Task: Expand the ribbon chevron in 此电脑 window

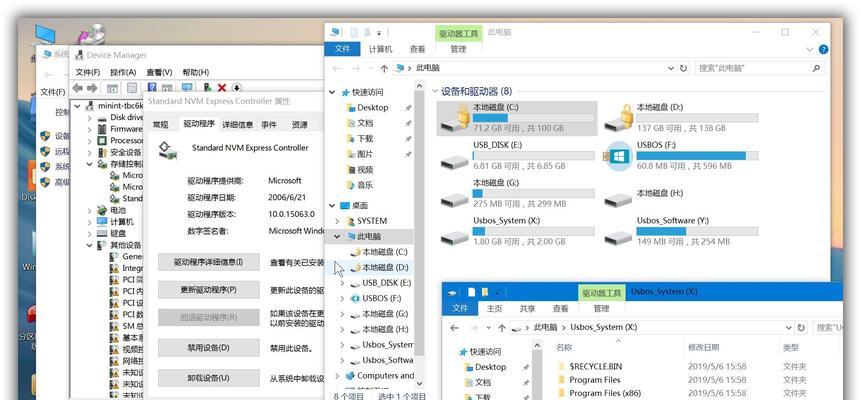Action: point(809,49)
